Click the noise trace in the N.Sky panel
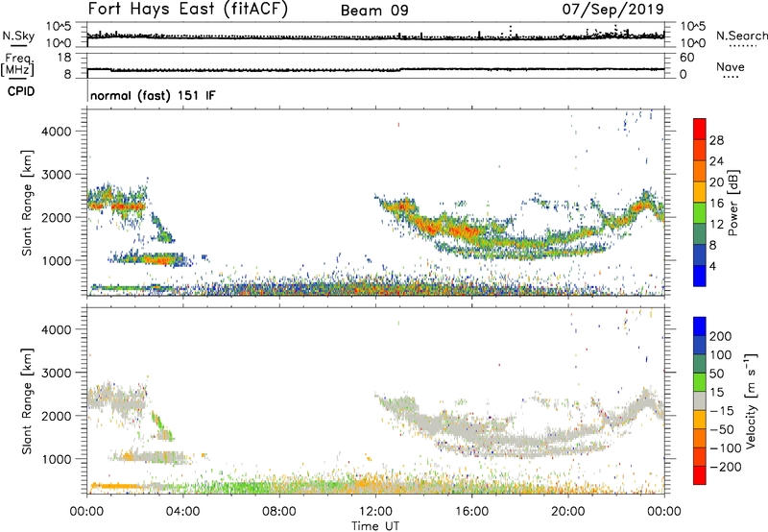Image resolution: width=768 pixels, height=532 pixels. [375, 36]
